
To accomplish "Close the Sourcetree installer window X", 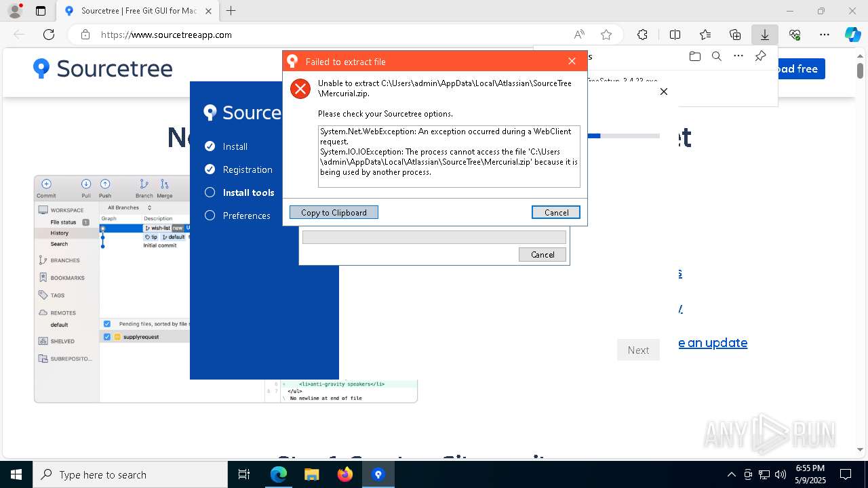I will [x=664, y=91].
